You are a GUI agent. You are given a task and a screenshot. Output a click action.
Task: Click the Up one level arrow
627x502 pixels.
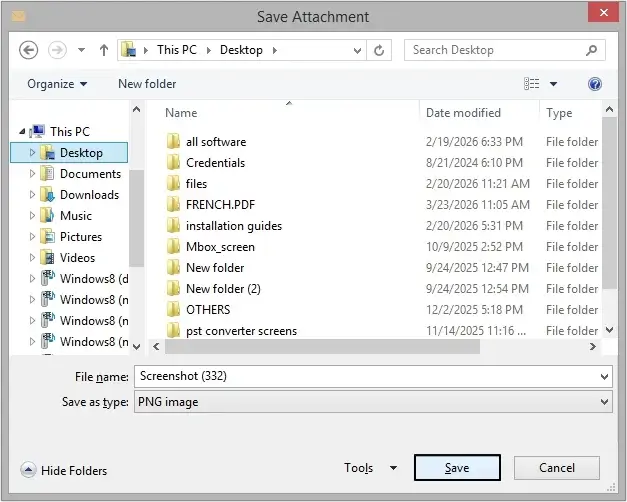pyautogui.click(x=104, y=50)
